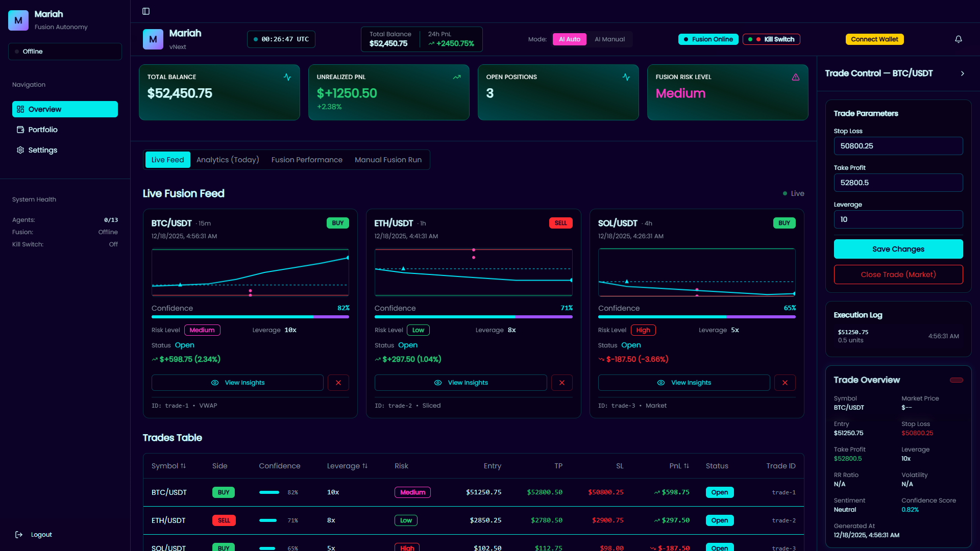The width and height of the screenshot is (980, 551).
Task: Close the SOL/USDT trade card with X
Action: [x=785, y=383]
